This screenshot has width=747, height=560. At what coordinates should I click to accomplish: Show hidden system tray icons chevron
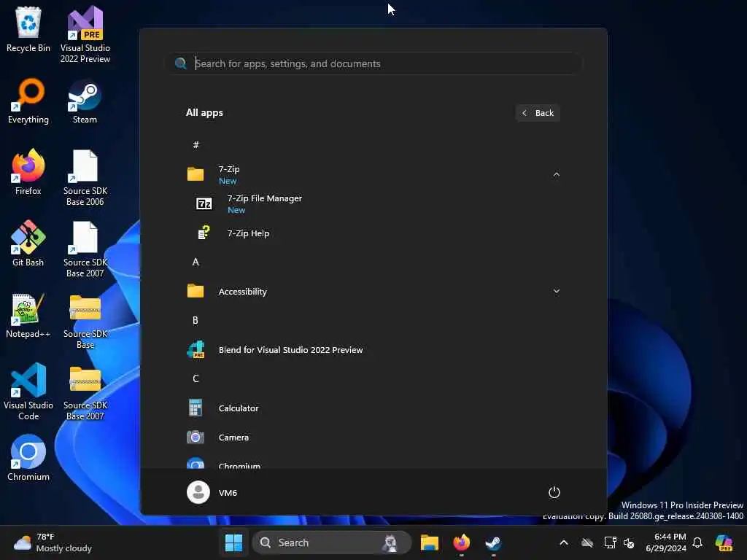pyautogui.click(x=564, y=542)
